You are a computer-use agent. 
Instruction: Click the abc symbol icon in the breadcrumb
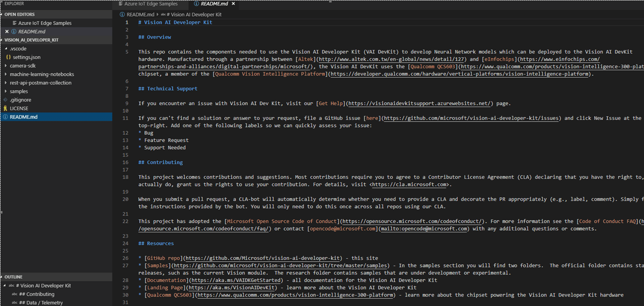pyautogui.click(x=164, y=14)
